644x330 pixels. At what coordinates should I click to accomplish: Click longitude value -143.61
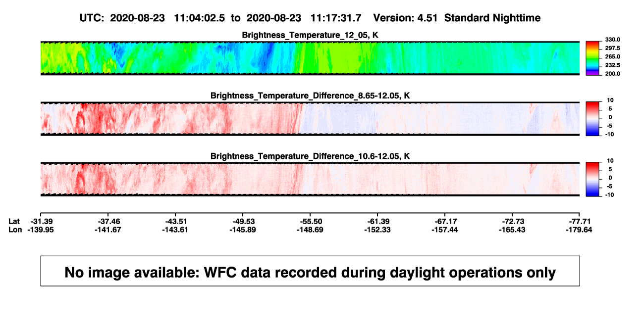[175, 230]
